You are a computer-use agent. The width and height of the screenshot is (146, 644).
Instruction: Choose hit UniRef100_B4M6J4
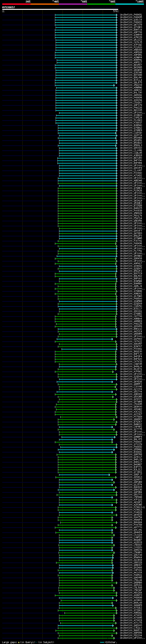(131, 366)
